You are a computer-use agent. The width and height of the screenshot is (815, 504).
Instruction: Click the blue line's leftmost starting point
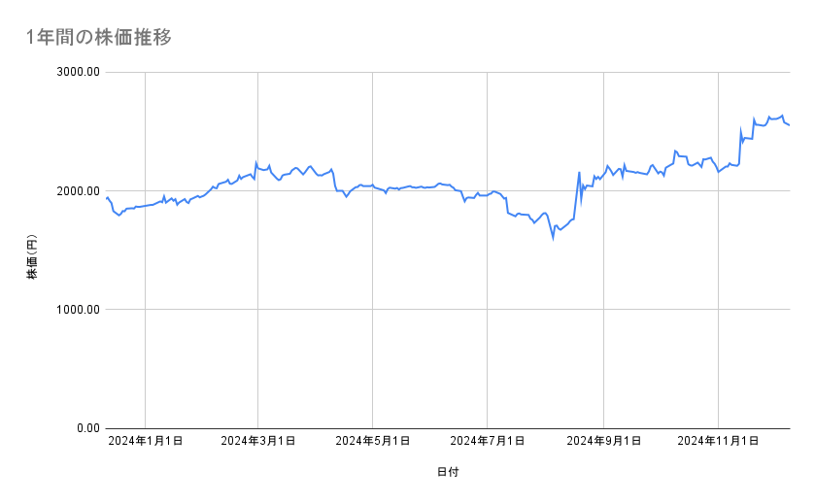click(x=106, y=198)
